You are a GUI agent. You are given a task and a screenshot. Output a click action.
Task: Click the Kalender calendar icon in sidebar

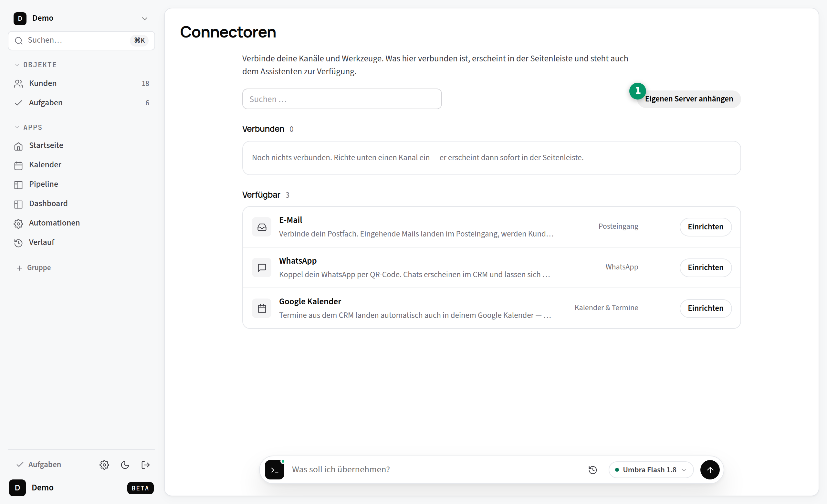pos(18,166)
